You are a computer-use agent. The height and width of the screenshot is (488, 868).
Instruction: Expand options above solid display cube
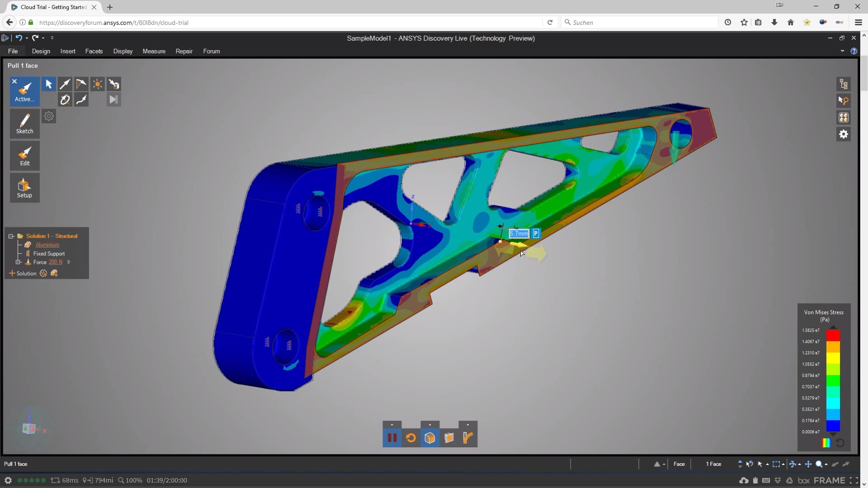point(430,425)
